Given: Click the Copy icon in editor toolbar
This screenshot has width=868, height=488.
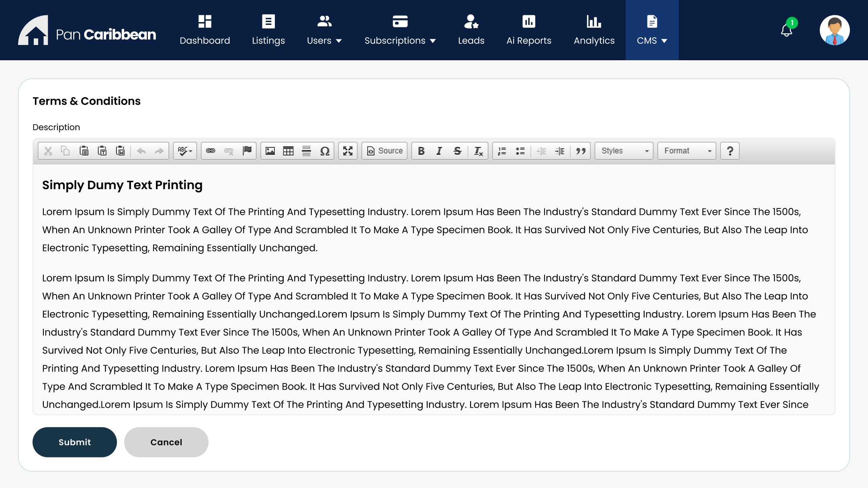Looking at the screenshot, I should pos(66,151).
